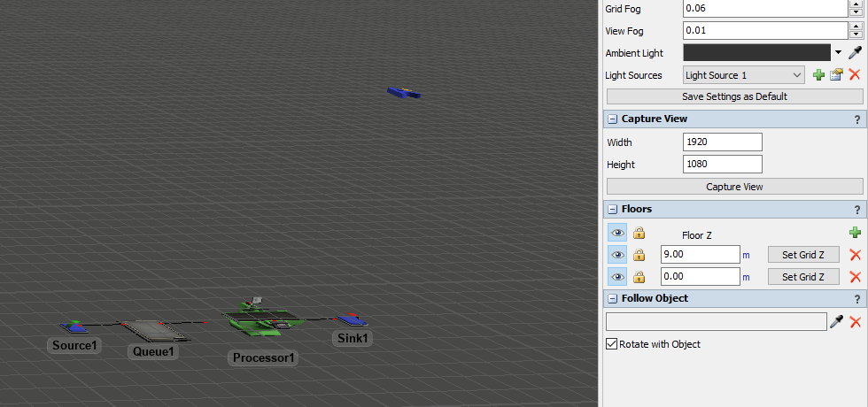Select the Queue1 object in 3D view
The width and height of the screenshot is (868, 407).
[155, 330]
